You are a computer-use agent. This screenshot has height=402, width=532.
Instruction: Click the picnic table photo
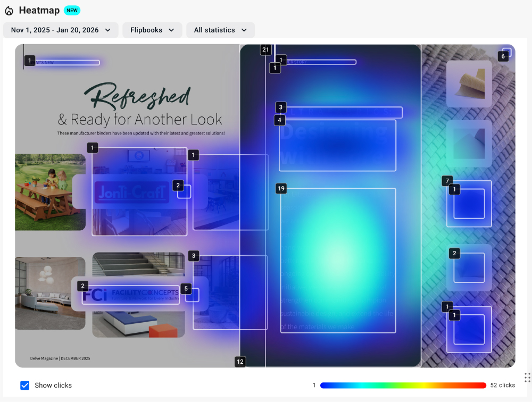tap(50, 192)
